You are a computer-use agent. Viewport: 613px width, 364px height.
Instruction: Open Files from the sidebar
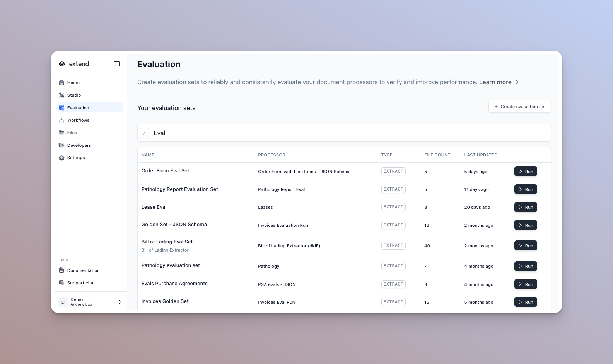90,133
